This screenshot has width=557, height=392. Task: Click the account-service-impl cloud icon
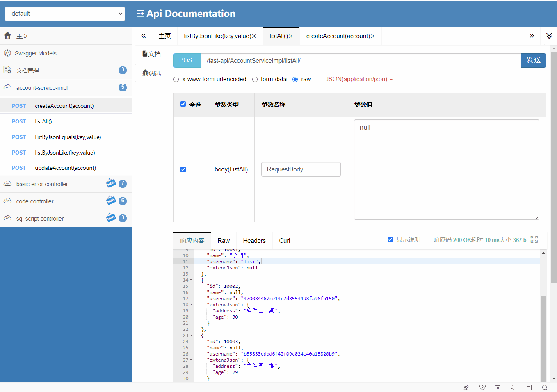(x=7, y=87)
